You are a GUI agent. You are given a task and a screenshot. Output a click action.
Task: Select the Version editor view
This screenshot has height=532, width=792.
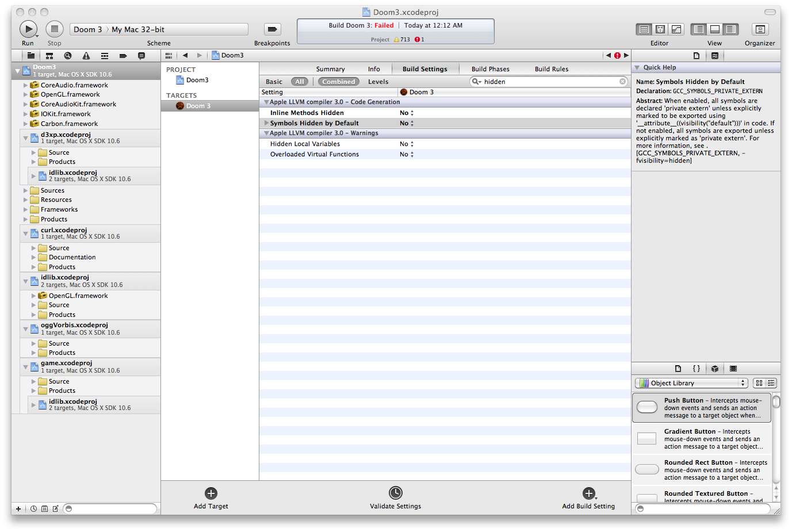676,29
